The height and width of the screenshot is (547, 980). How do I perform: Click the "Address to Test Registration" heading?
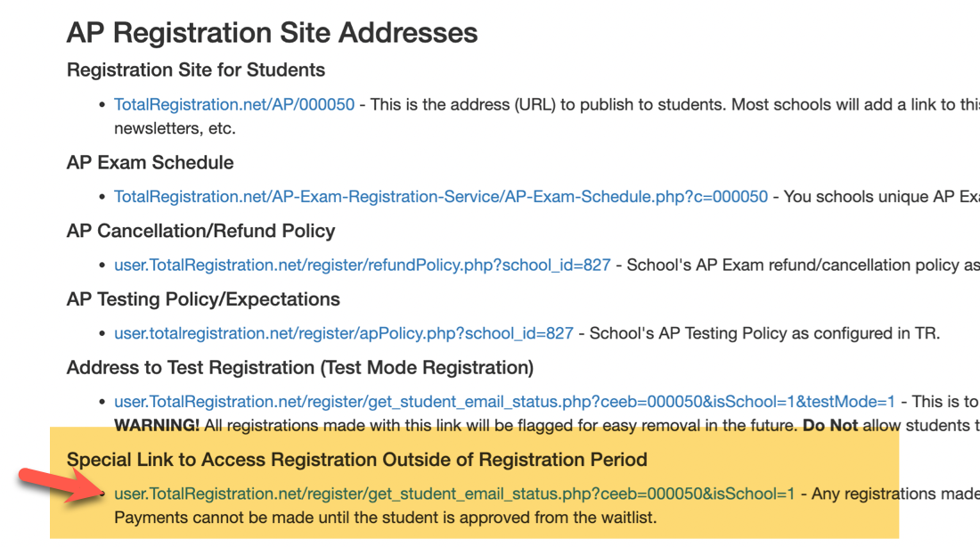coord(300,368)
